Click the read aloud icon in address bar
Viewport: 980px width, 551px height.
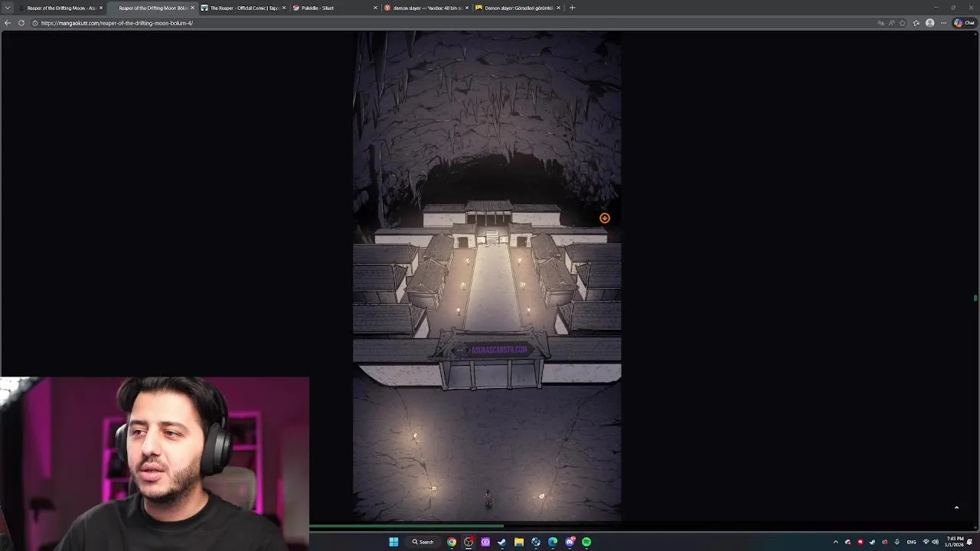(891, 23)
